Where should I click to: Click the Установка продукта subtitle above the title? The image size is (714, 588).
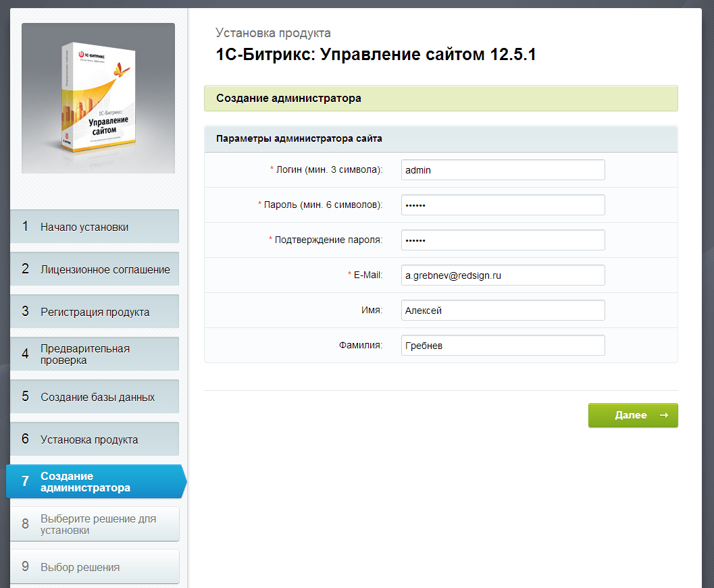pyautogui.click(x=273, y=33)
